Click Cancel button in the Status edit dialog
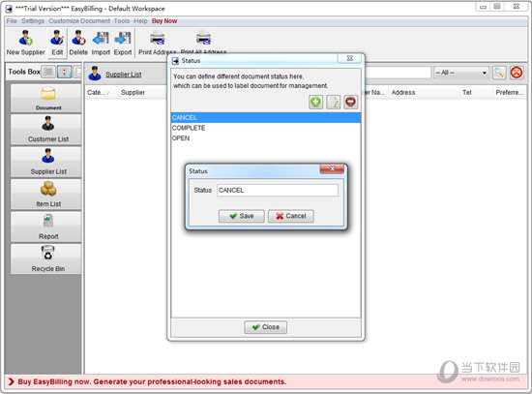Viewport: 532px width, 394px height. pyautogui.click(x=291, y=216)
